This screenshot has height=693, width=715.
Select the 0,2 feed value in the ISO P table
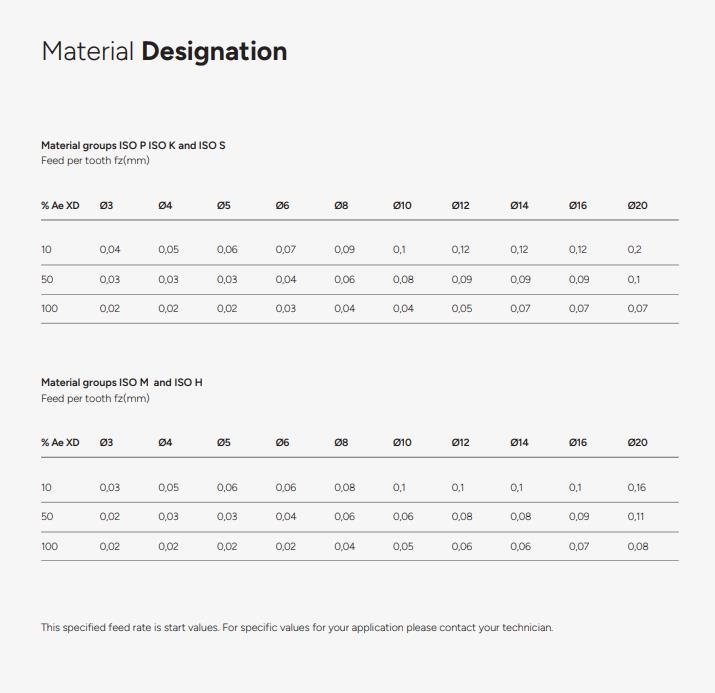click(634, 250)
